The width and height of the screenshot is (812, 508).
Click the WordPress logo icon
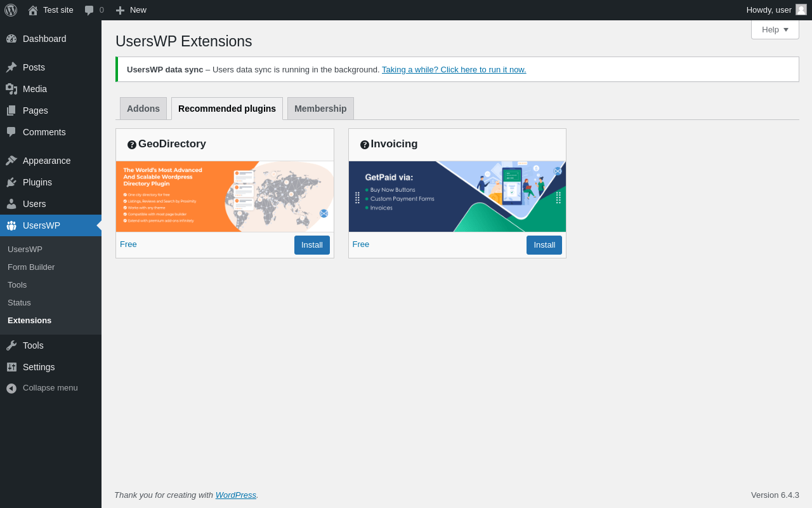click(x=11, y=10)
